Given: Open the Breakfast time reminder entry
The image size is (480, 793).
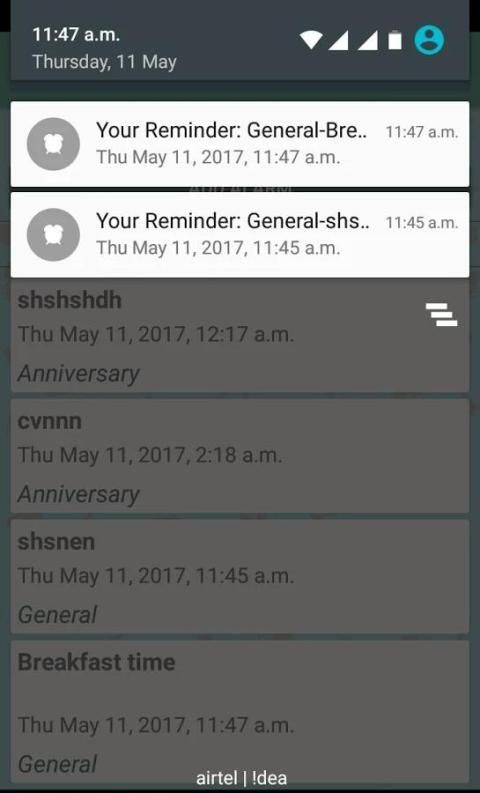Looking at the screenshot, I should tap(240, 712).
